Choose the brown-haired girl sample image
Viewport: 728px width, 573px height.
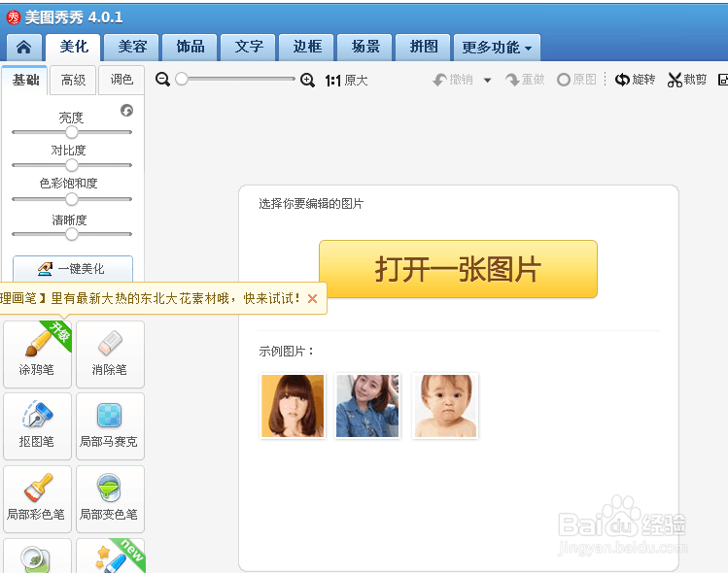[293, 406]
